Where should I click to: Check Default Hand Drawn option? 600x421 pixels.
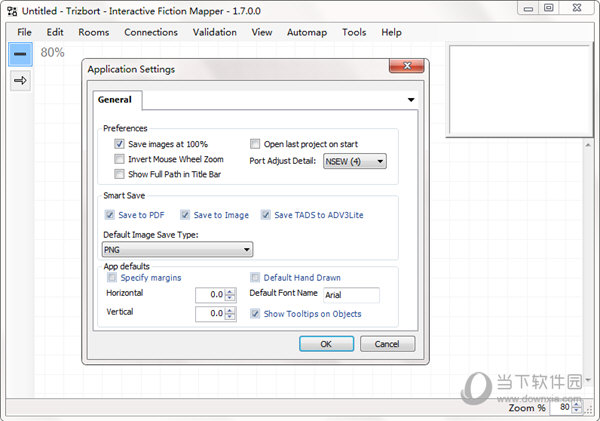(255, 277)
